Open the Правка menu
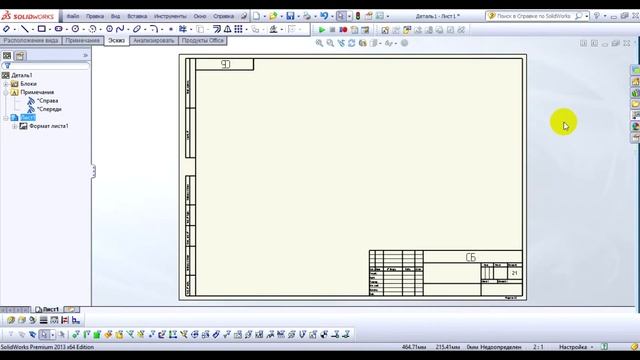Image resolution: width=640 pixels, height=360 pixels. pos(95,16)
